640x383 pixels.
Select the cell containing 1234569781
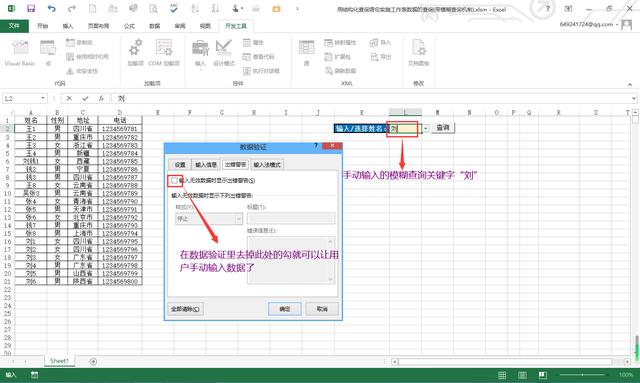[x=120, y=129]
